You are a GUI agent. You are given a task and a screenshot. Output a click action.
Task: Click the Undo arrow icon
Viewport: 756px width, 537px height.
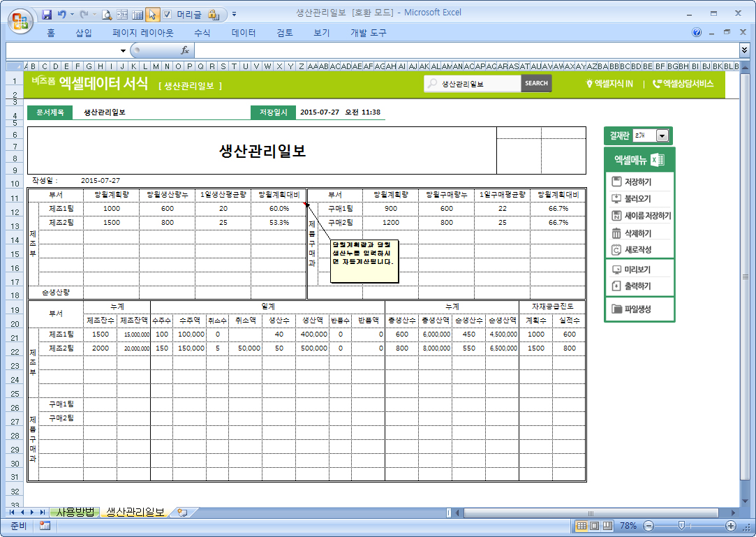(x=63, y=14)
